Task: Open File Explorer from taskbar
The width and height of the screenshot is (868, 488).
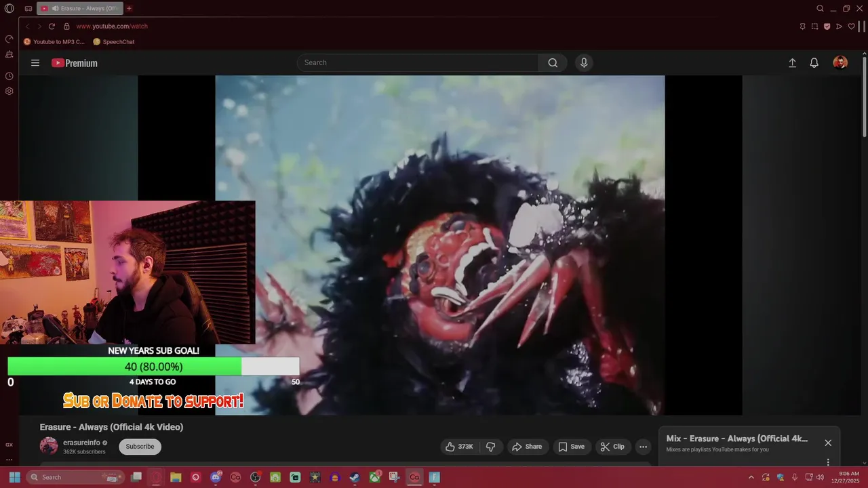Action: (176, 477)
